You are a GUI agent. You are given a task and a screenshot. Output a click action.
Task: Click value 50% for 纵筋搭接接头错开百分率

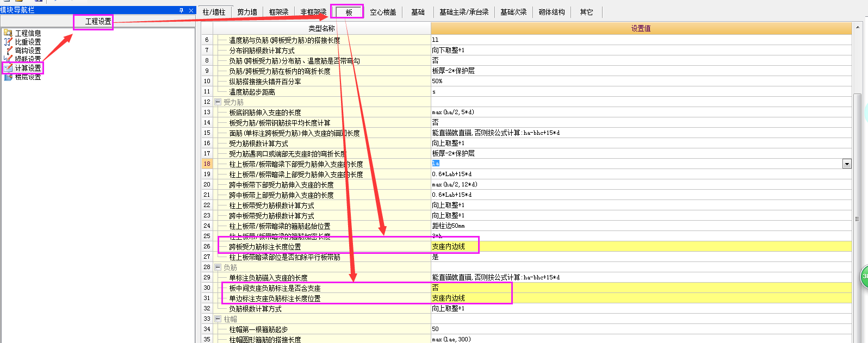click(437, 82)
